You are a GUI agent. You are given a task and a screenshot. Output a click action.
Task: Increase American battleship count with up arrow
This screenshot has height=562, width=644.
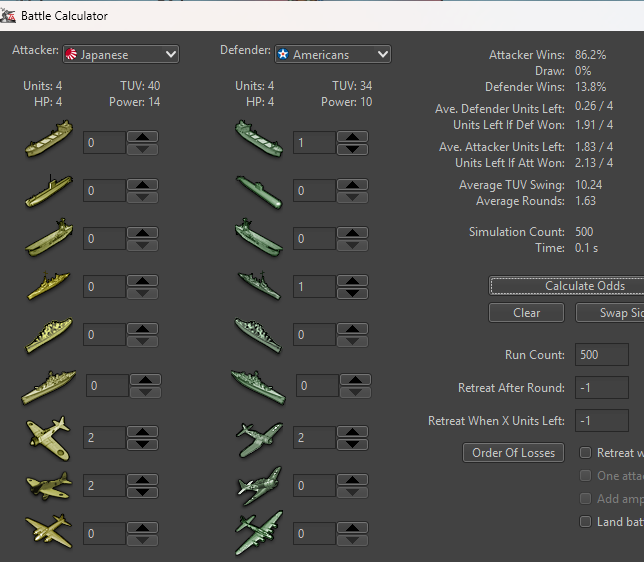coord(355,380)
